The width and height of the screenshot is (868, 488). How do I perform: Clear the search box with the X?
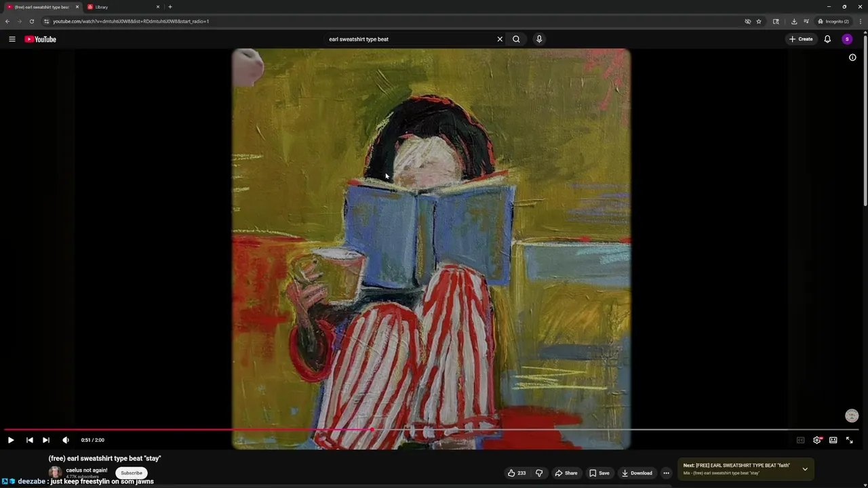point(500,39)
